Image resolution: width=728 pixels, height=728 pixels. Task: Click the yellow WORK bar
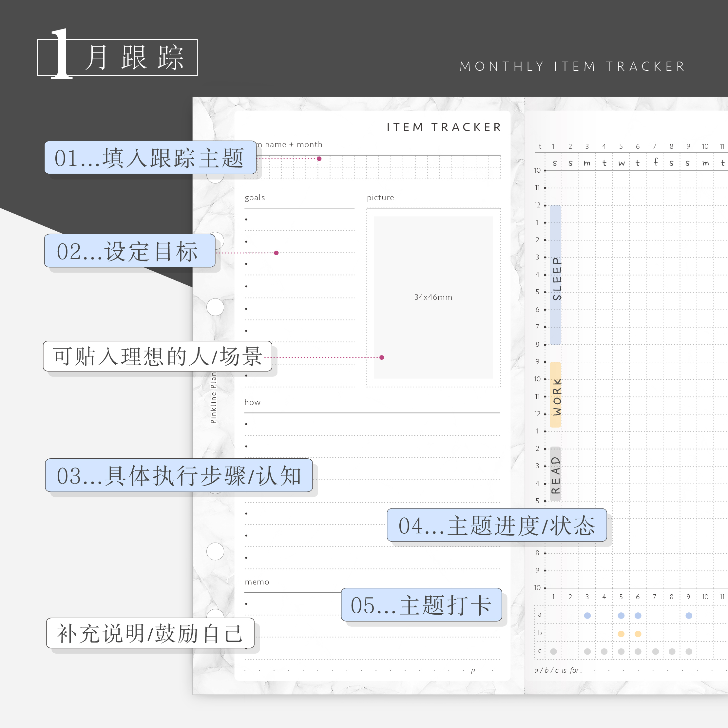point(555,394)
